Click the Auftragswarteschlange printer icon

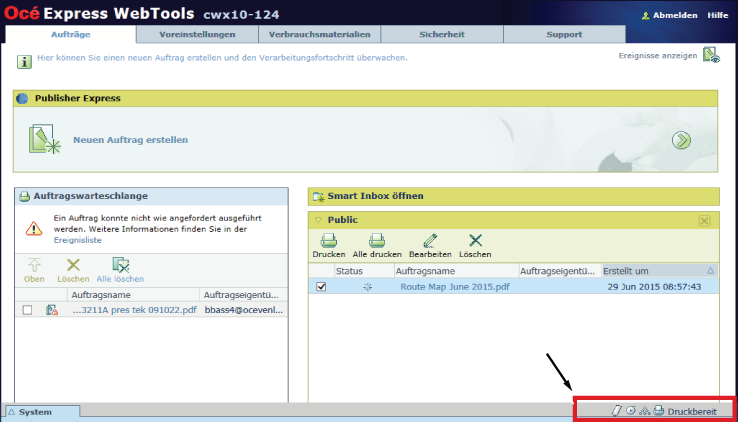(x=24, y=196)
